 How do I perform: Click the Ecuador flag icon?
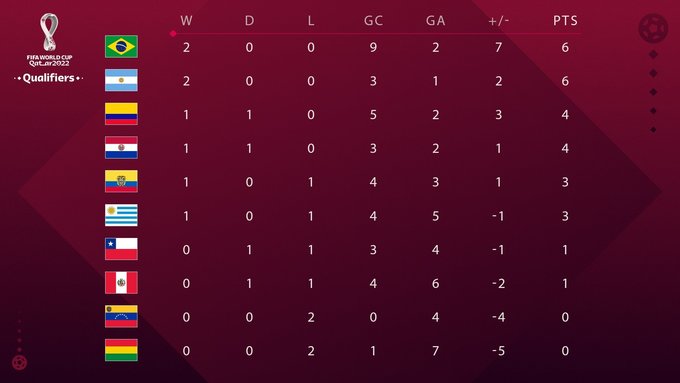tap(121, 181)
